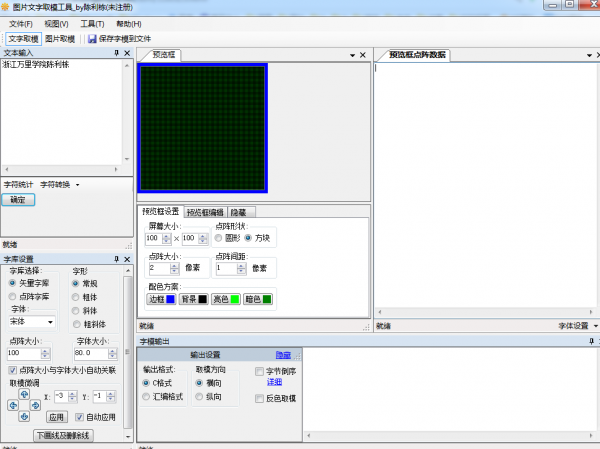Select 粗斜体 font style
600x449 pixels.
point(77,324)
